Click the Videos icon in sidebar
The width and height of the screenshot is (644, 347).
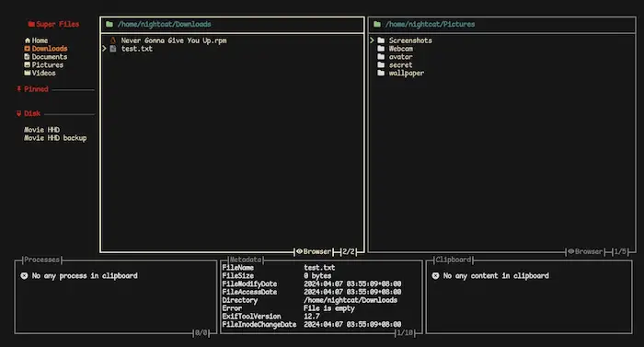click(27, 73)
